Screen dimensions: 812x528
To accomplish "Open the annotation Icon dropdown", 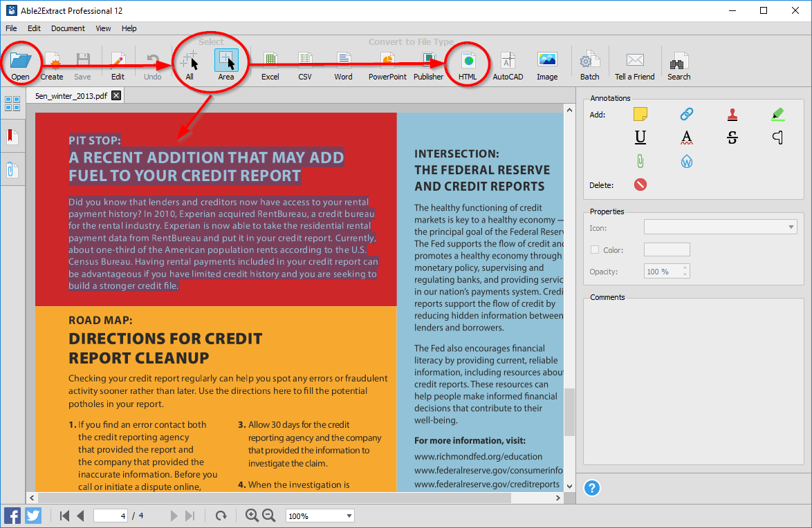I will (x=720, y=227).
